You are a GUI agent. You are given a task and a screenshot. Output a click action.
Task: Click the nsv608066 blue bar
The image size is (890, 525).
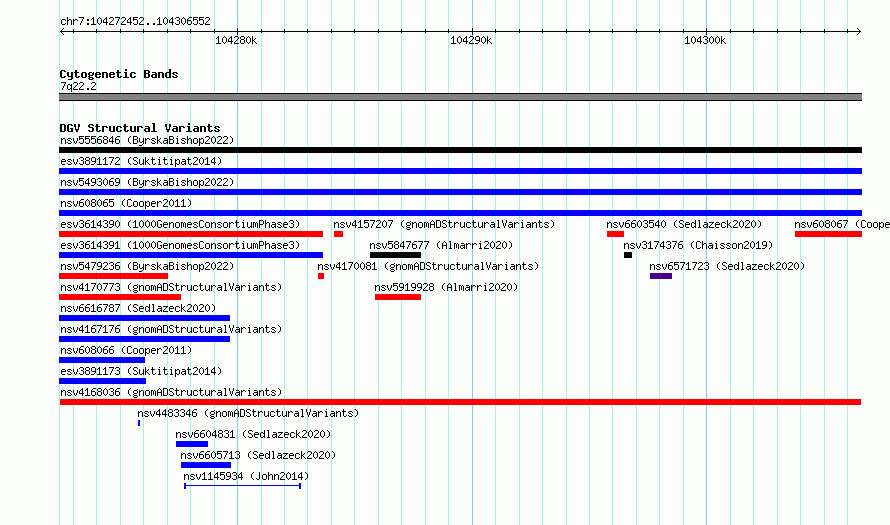pyautogui.click(x=102, y=360)
